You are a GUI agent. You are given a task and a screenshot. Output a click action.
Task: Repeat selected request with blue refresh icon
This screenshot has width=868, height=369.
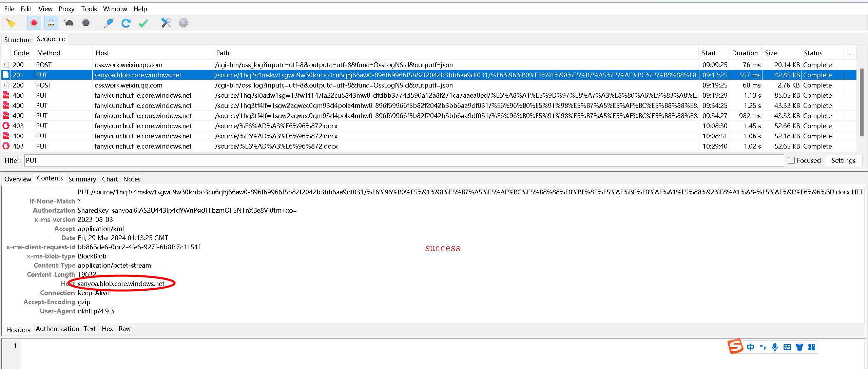point(126,23)
